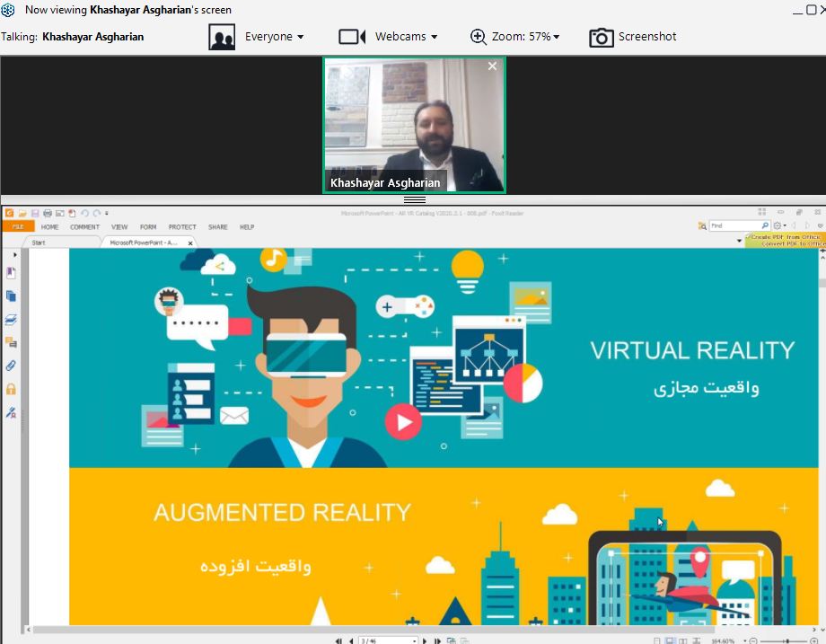This screenshot has width=826, height=644.
Task: Open the Security lock panel
Action: coord(12,389)
